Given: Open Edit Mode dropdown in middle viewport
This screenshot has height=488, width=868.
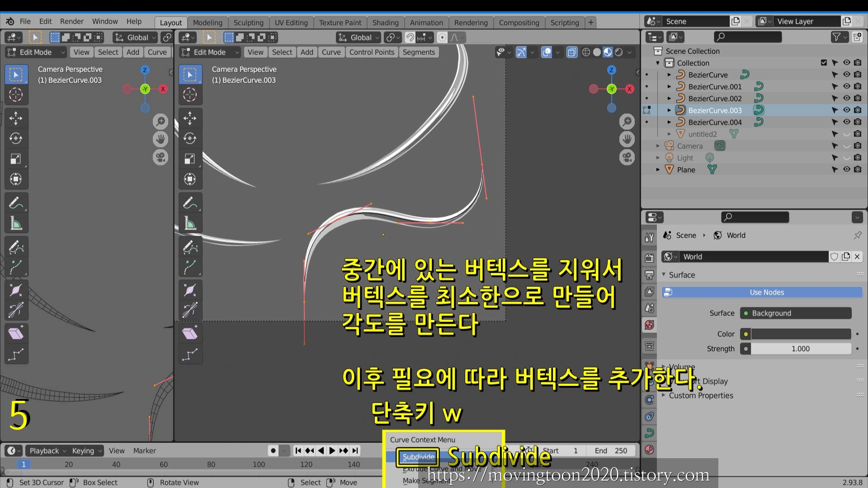Looking at the screenshot, I should point(210,52).
